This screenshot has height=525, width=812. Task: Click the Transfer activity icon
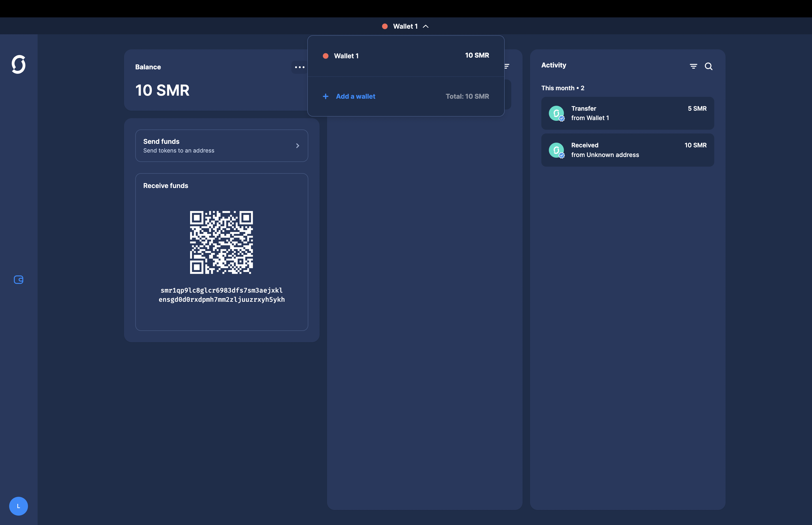tap(556, 113)
